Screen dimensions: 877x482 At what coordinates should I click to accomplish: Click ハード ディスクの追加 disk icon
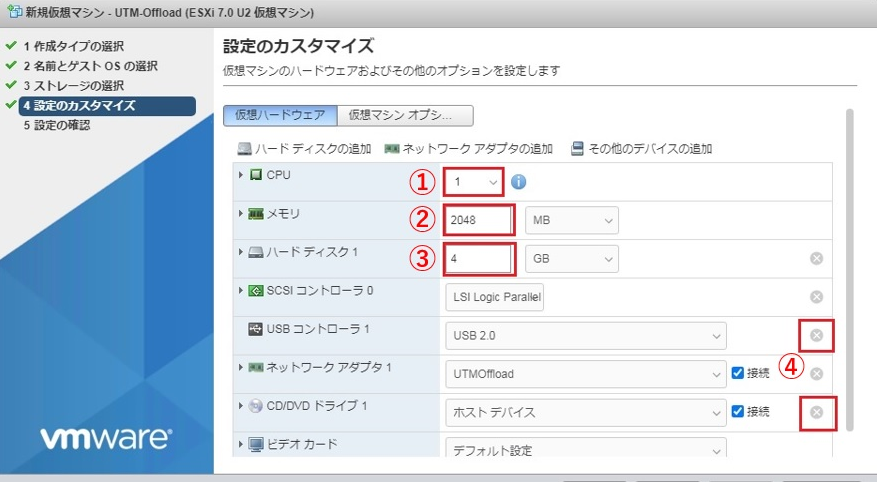tap(244, 149)
